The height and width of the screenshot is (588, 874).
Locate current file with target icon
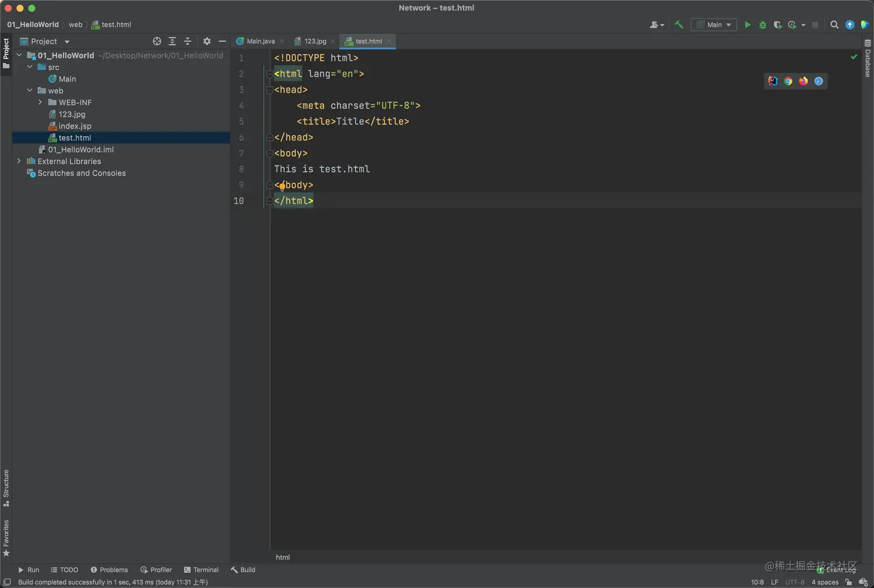tap(157, 42)
